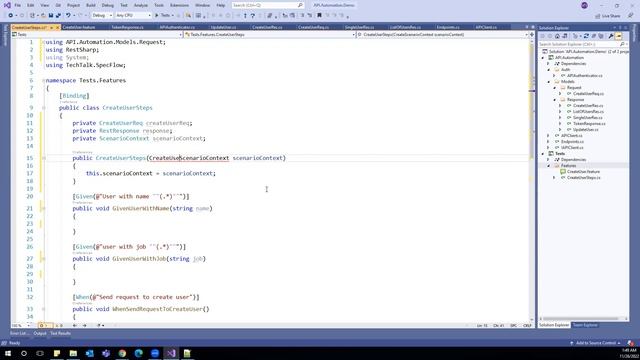Screen dimensions: 640x360
Task: Open the Test Results panel tab
Action: point(60,333)
